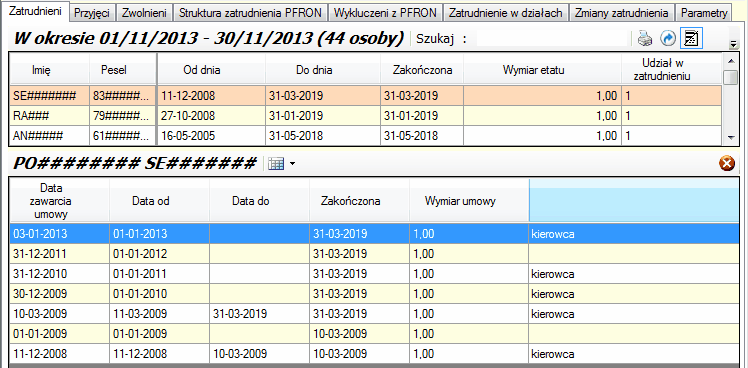Screen dimensions: 748x368
Task: Click the upper table scrollbar up arrow
Action: click(730, 60)
